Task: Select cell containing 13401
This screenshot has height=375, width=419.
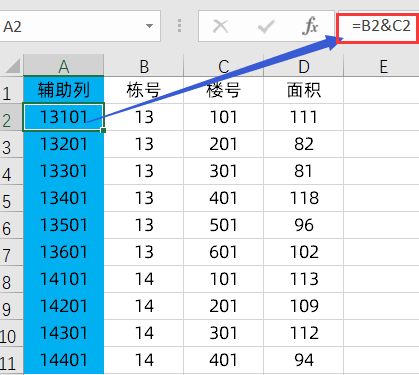Action: [x=64, y=198]
